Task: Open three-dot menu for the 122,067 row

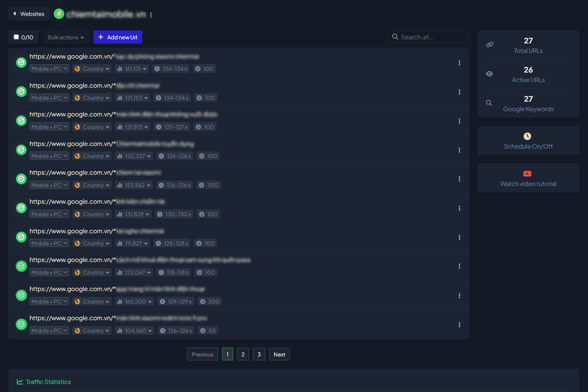Action: pos(460,266)
